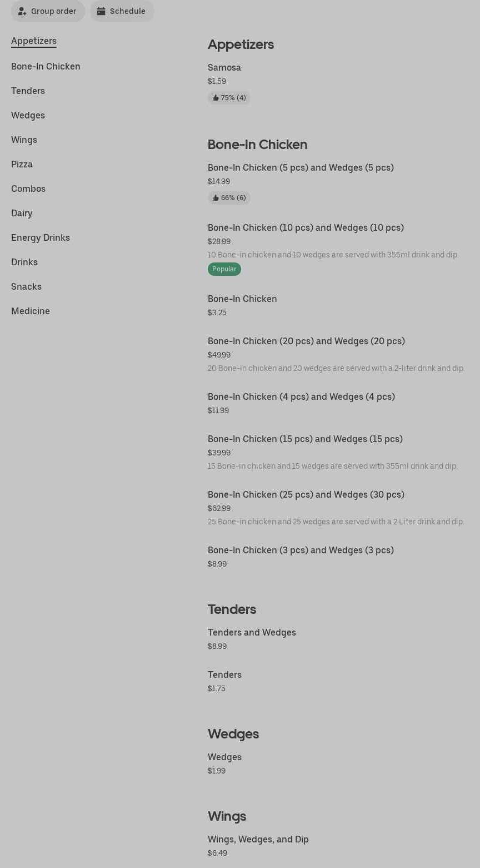Open the Medicine category
Image resolution: width=480 pixels, height=868 pixels.
[x=31, y=311]
